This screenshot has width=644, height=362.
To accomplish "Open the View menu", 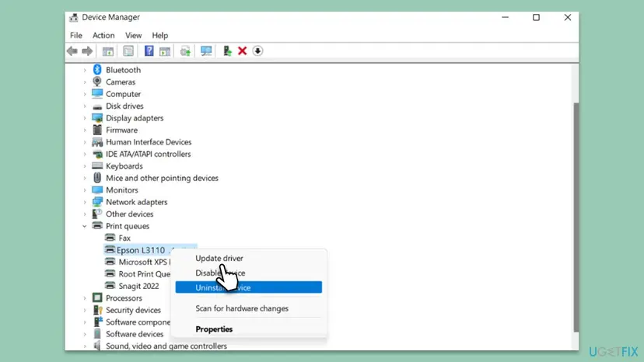I will 134,35.
